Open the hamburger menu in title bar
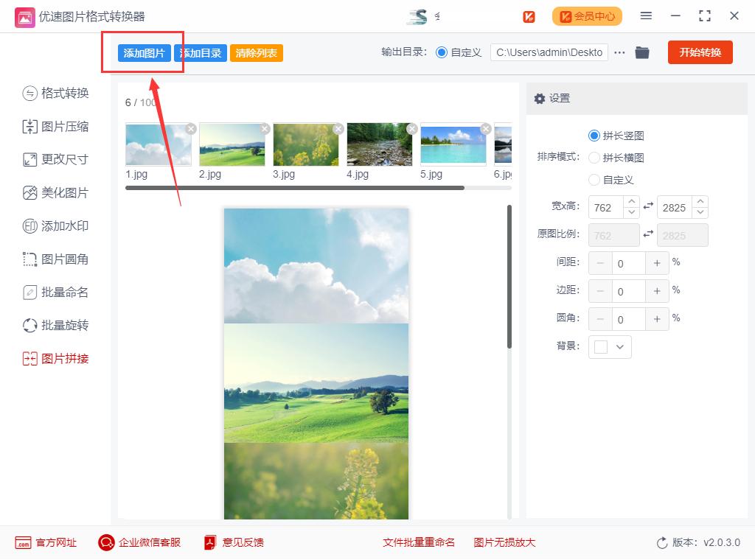755x560 pixels. (646, 15)
